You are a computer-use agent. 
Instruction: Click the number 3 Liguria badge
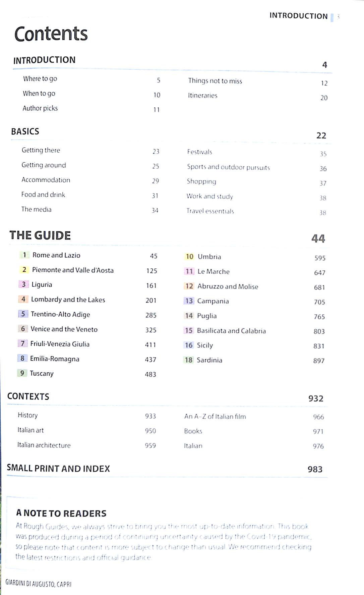(23, 284)
